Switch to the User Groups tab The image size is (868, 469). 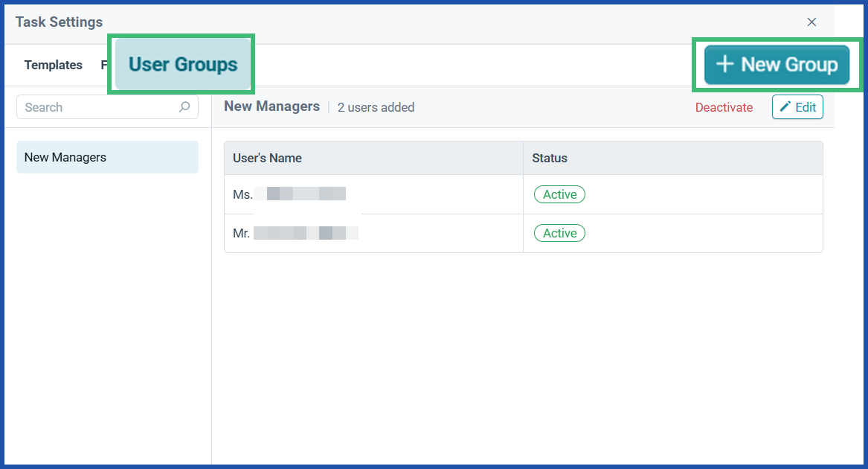click(181, 65)
